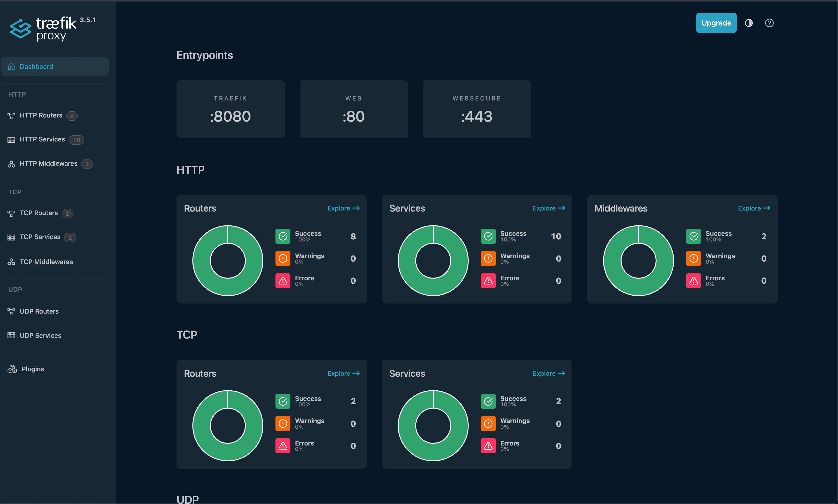838x504 pixels.
Task: Open TCP Services in sidebar
Action: tap(55, 237)
